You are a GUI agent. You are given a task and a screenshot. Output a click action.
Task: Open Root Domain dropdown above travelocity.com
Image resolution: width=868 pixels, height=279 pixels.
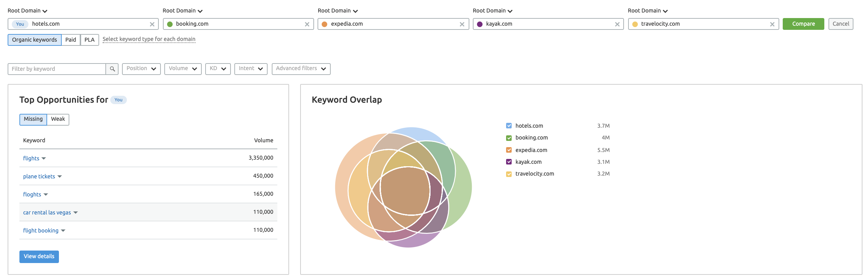click(648, 11)
